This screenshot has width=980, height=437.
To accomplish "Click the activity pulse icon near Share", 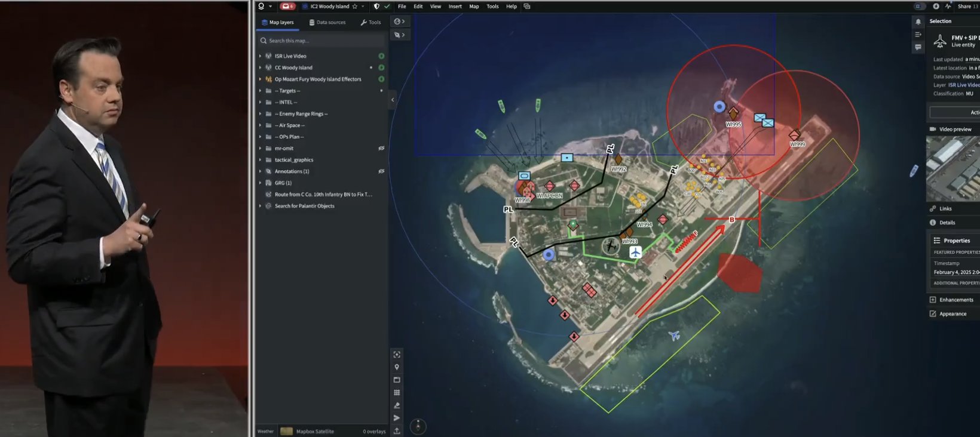I will pyautogui.click(x=948, y=7).
